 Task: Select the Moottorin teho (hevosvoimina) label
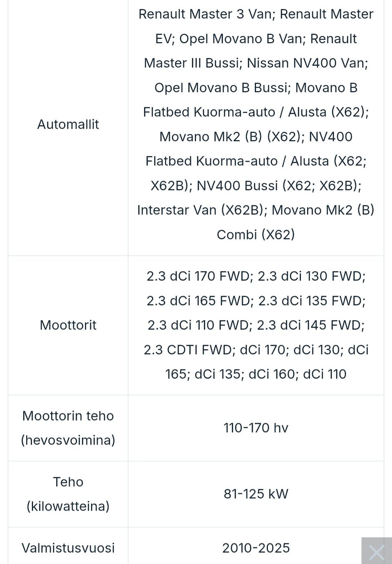click(x=68, y=428)
